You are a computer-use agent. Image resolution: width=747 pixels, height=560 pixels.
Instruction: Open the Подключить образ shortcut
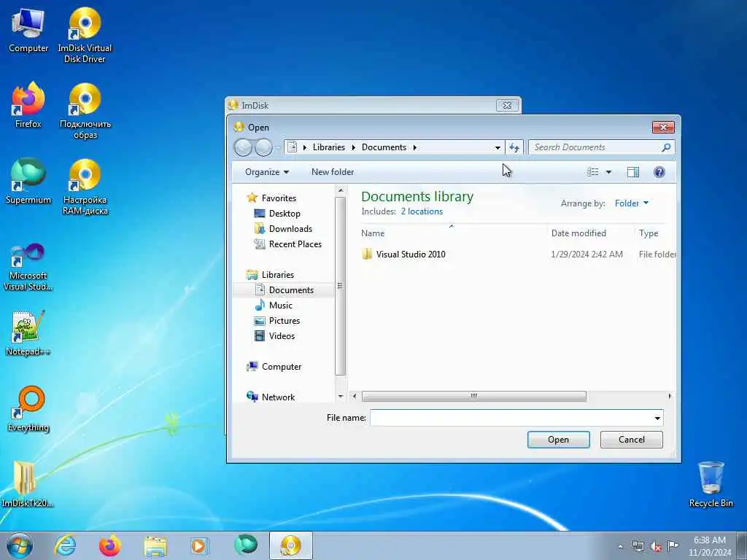[x=85, y=112]
